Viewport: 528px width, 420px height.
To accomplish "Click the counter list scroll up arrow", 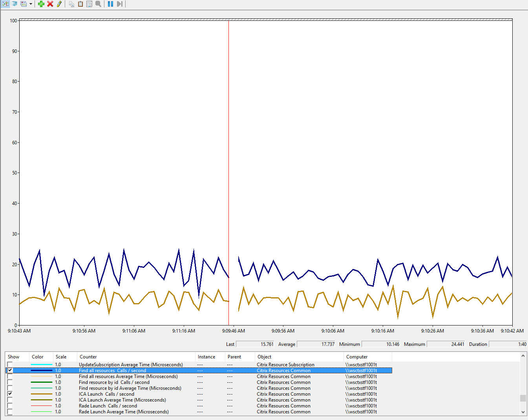I will [523, 356].
